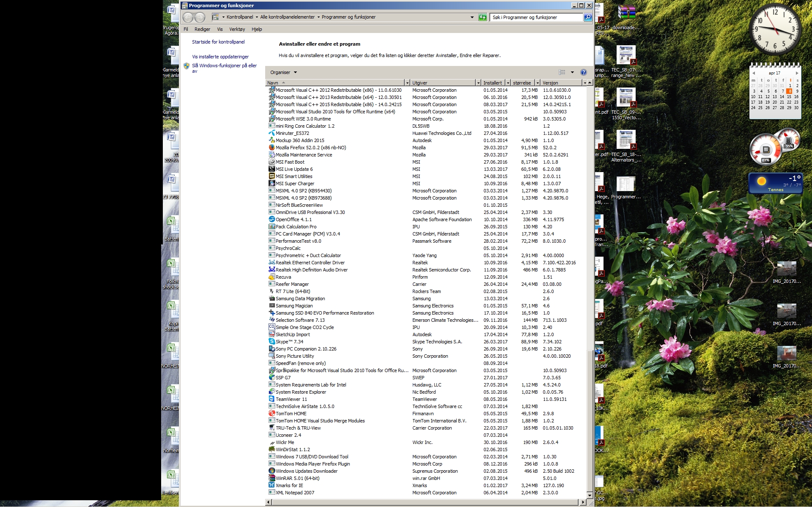Click the TeamViewer 11 icon
The width and height of the screenshot is (812, 507).
click(272, 399)
